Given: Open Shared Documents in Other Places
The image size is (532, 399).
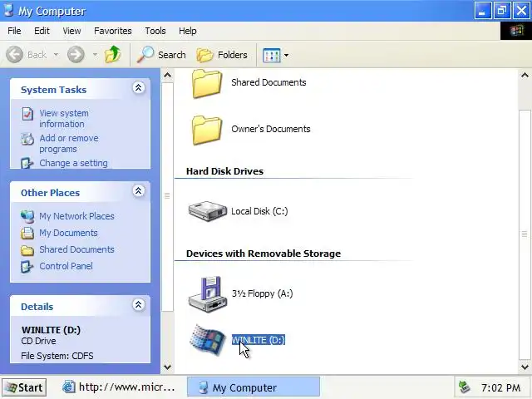Looking at the screenshot, I should pyautogui.click(x=76, y=249).
